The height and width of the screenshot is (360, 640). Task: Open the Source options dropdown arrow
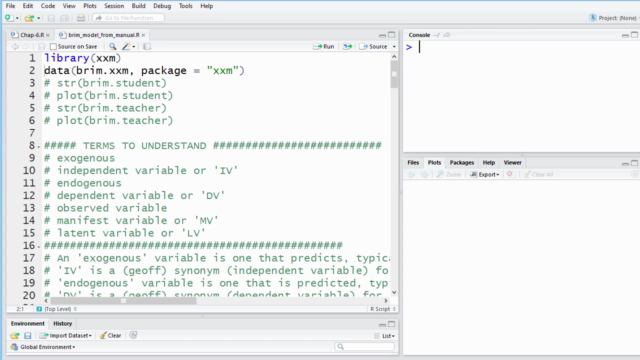point(394,47)
